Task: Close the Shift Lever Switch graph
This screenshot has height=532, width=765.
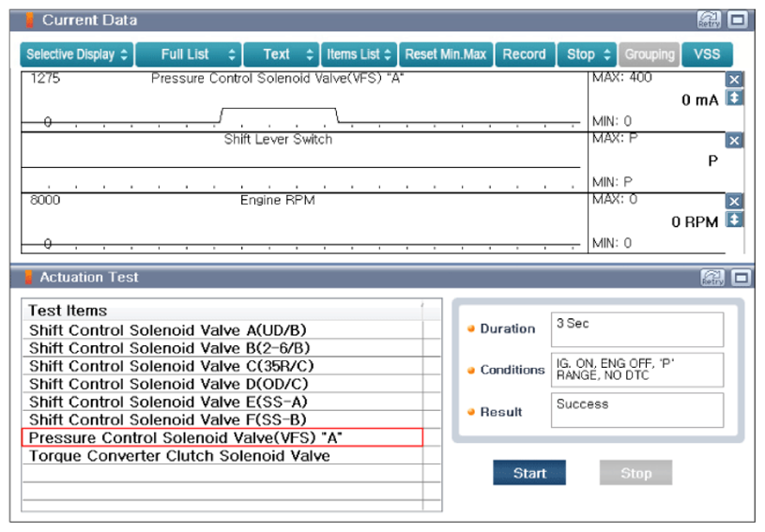Action: click(734, 141)
